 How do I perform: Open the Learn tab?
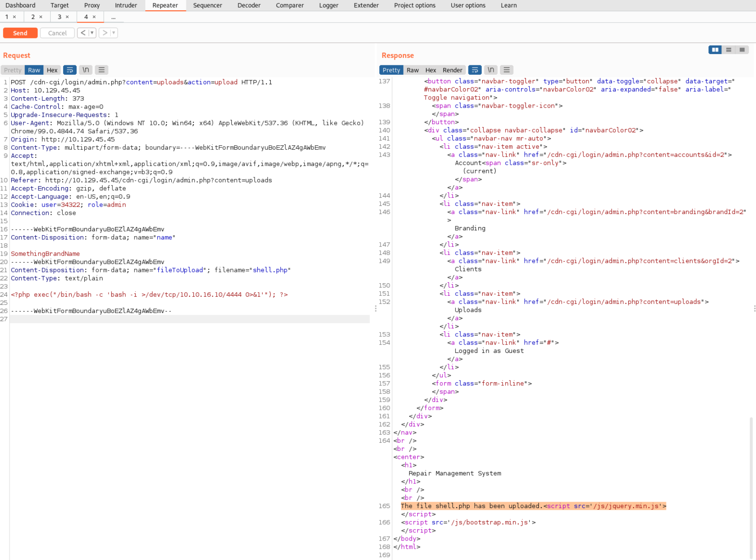pyautogui.click(x=509, y=5)
